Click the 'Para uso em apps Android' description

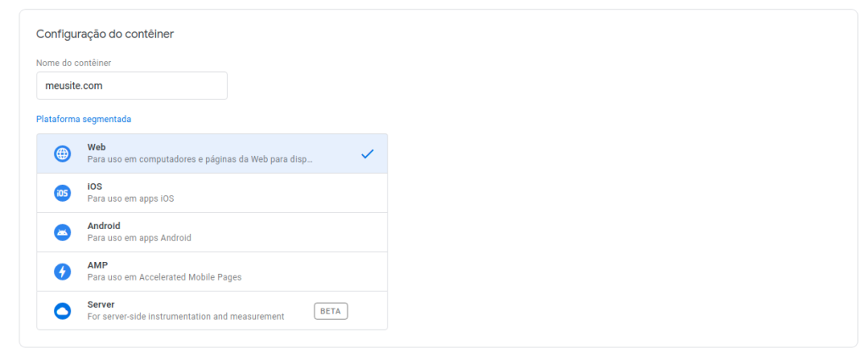(139, 238)
